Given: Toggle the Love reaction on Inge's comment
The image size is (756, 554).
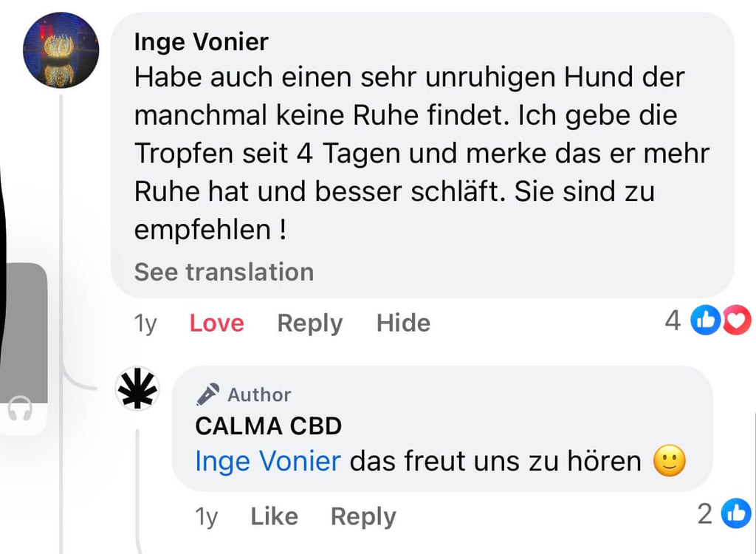Looking at the screenshot, I should click(216, 323).
